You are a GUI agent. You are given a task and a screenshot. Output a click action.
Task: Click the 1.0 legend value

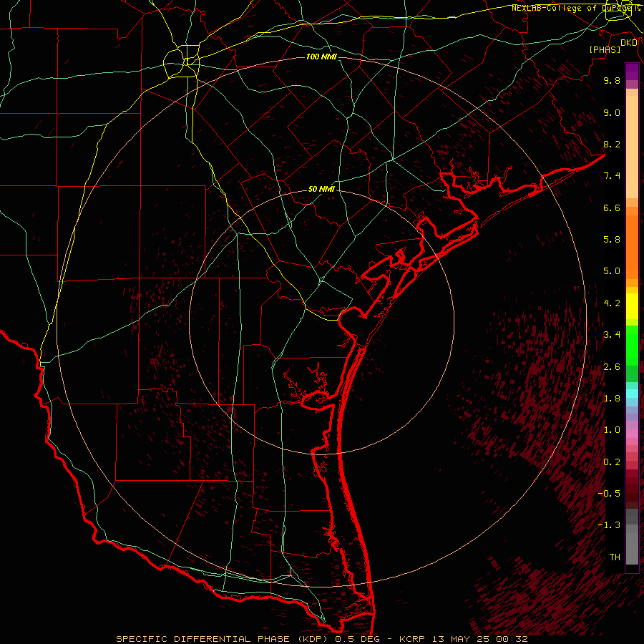(612, 430)
